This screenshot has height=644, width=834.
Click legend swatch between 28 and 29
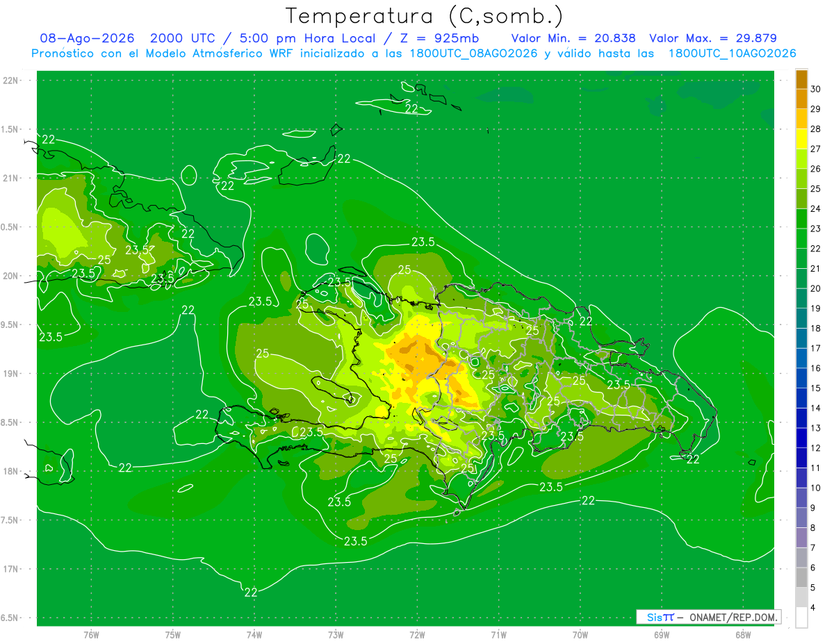pyautogui.click(x=801, y=119)
